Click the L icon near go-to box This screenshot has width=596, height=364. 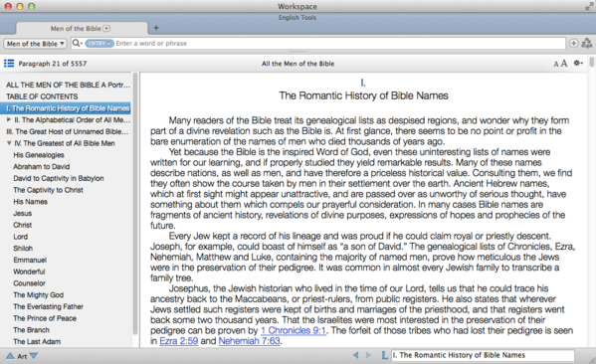(x=384, y=355)
